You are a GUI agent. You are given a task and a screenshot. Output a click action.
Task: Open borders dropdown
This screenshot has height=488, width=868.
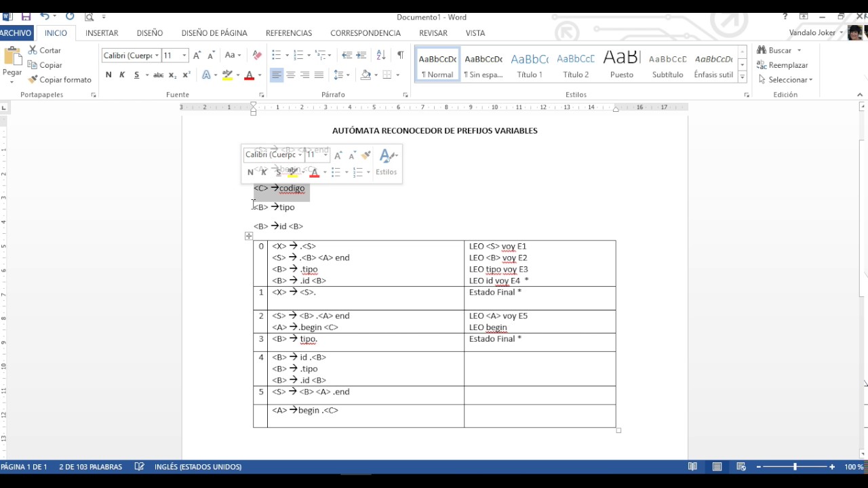pyautogui.click(x=397, y=75)
